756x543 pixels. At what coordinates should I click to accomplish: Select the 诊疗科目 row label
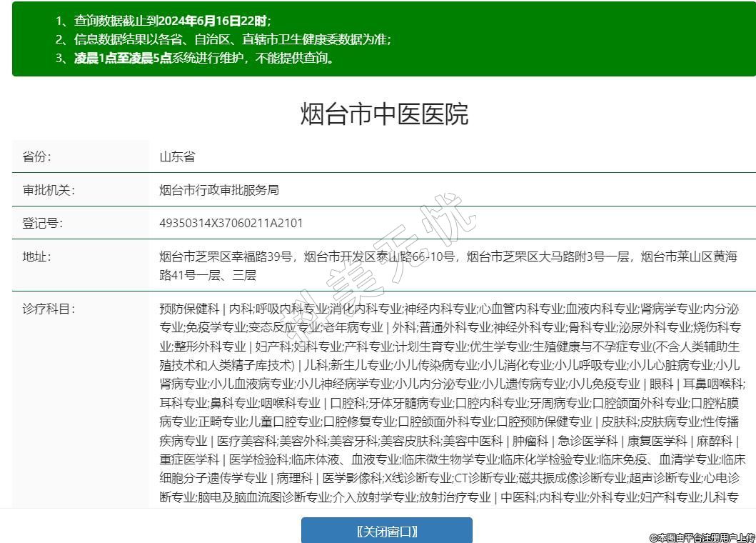click(x=49, y=309)
